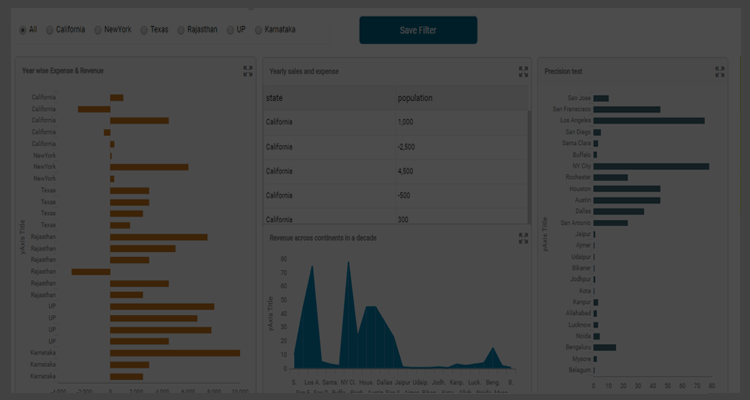This screenshot has width=750, height=400.
Task: Select the table row with population 4,500
Action: coord(396,170)
